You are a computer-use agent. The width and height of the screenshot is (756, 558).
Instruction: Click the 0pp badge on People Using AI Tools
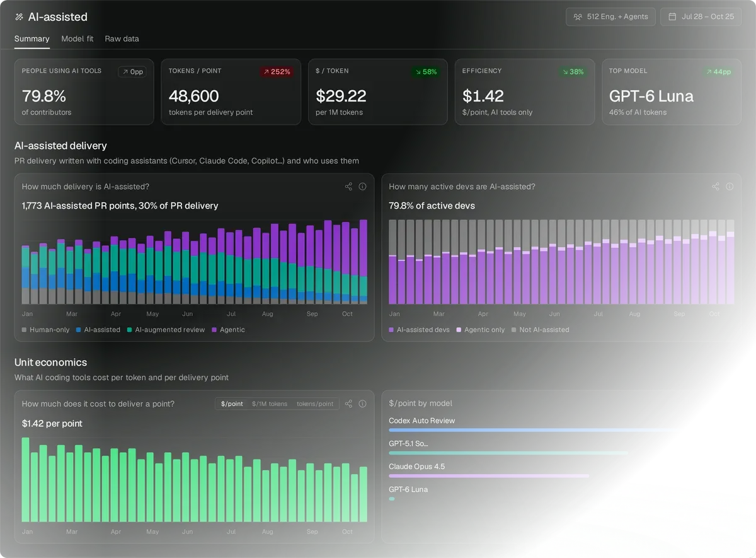[132, 72]
